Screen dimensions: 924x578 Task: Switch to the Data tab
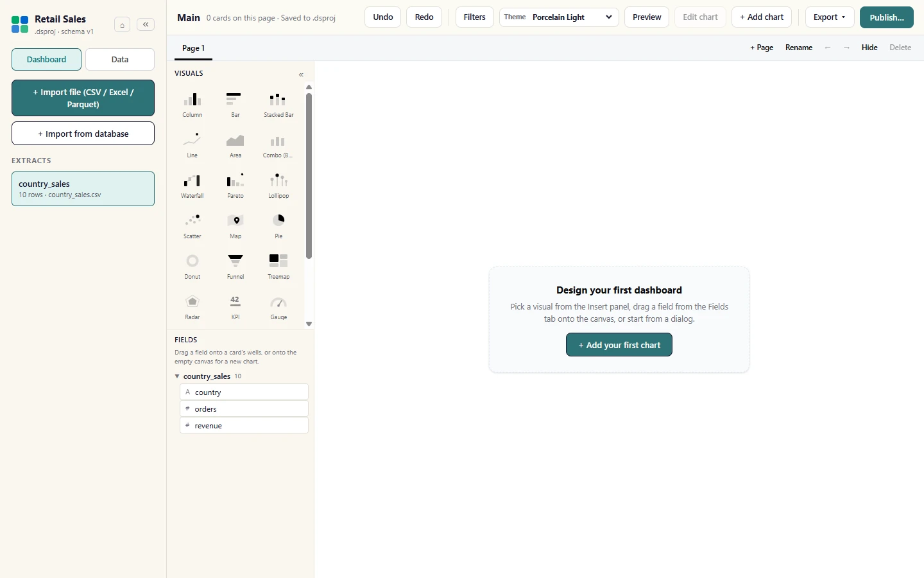coord(120,59)
